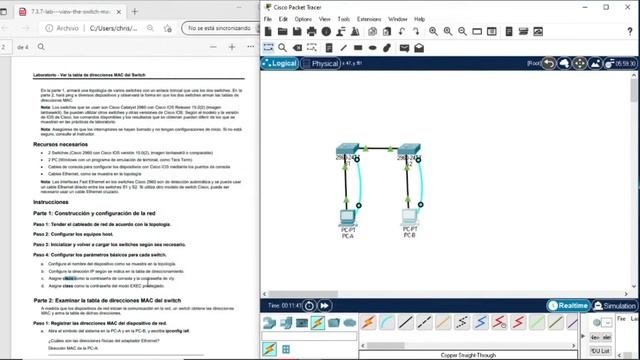Copy the selected items in Packet Tracer
Screen dimensions: 640x360
(372, 31)
